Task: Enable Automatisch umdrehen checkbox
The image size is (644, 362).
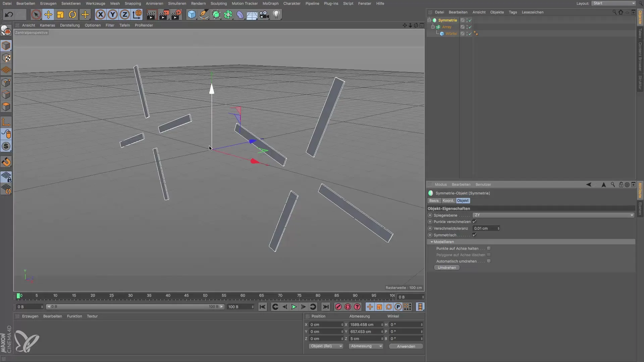Action: tap(489, 261)
